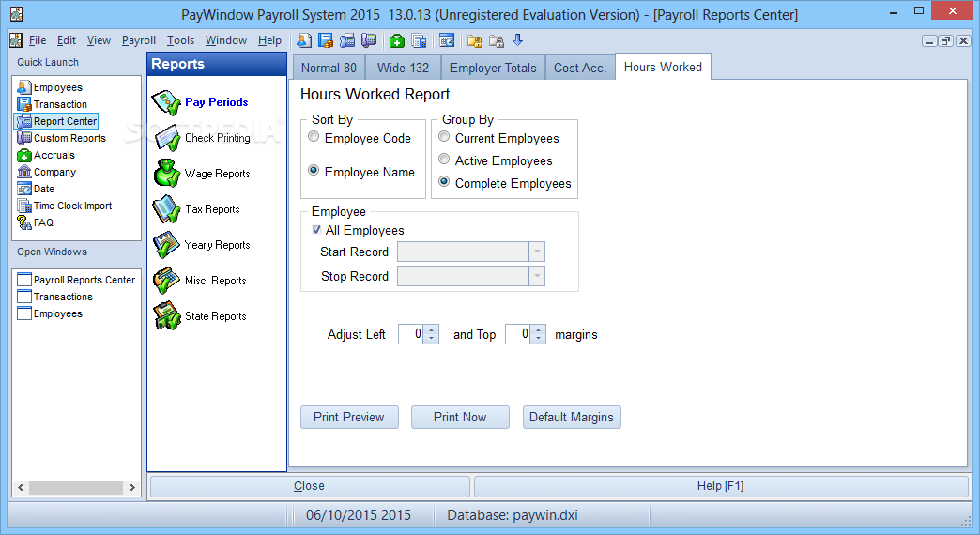The height and width of the screenshot is (535, 980).
Task: Select Misc. Reports category
Action: 200,280
